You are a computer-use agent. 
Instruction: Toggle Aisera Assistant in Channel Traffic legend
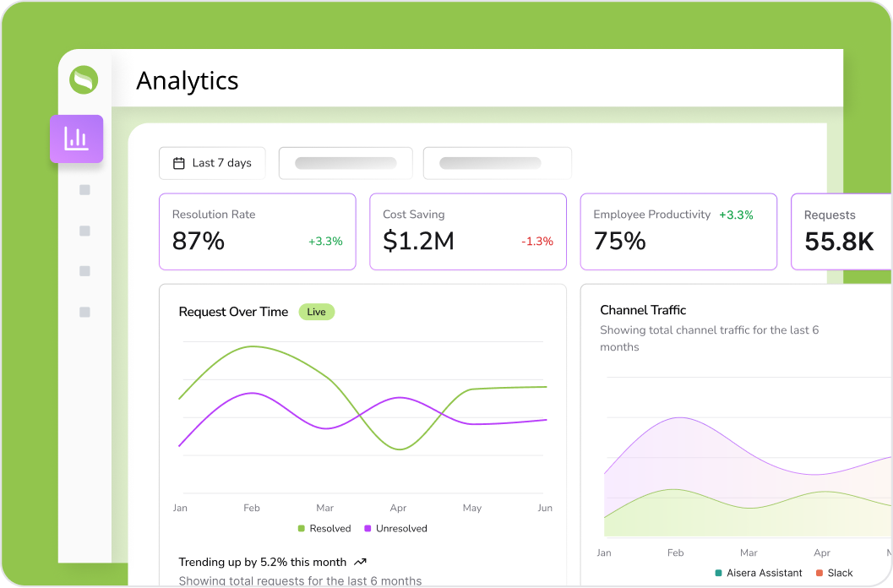758,573
